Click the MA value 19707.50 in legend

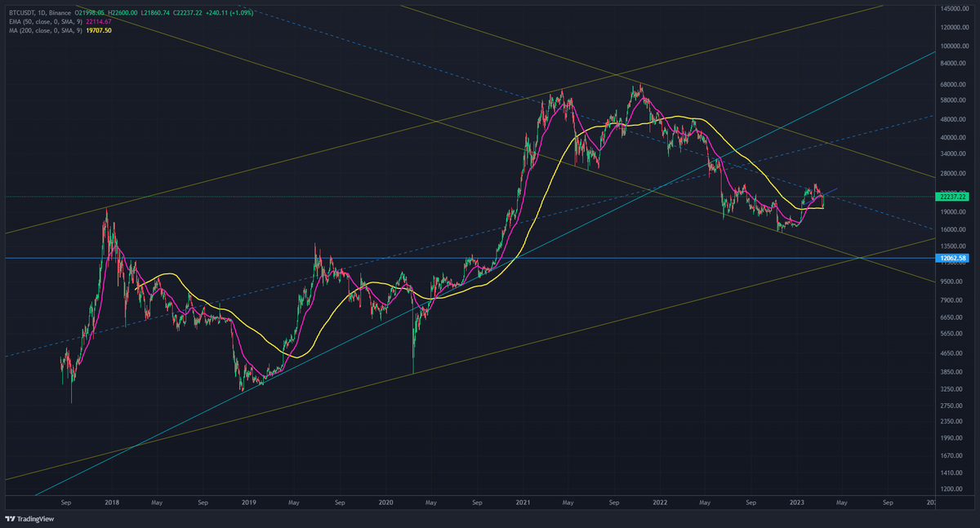[x=96, y=29]
